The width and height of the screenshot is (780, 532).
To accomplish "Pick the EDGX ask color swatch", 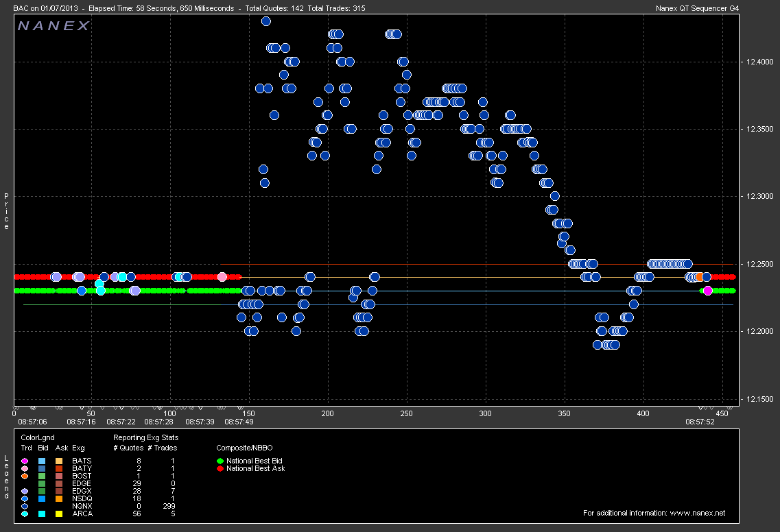I will 59,491.
